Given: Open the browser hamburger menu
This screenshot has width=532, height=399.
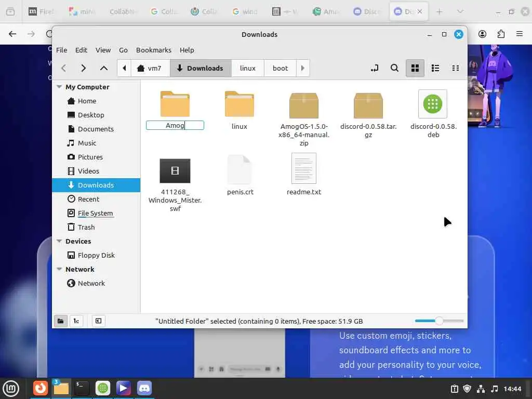Looking at the screenshot, I should pyautogui.click(x=520, y=34).
